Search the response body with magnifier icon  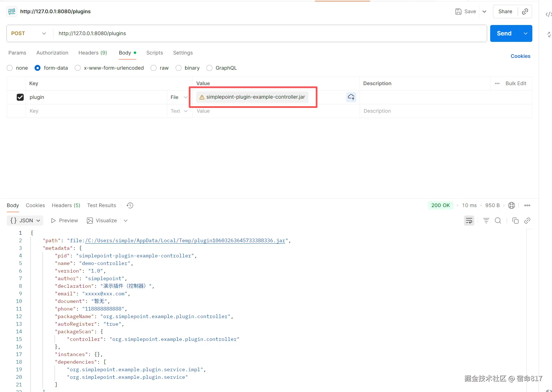pos(498,221)
